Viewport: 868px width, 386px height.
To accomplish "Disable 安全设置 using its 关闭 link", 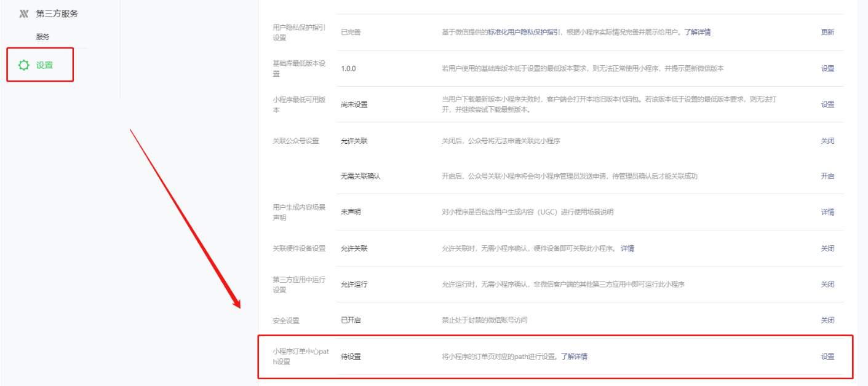I will pos(827,320).
